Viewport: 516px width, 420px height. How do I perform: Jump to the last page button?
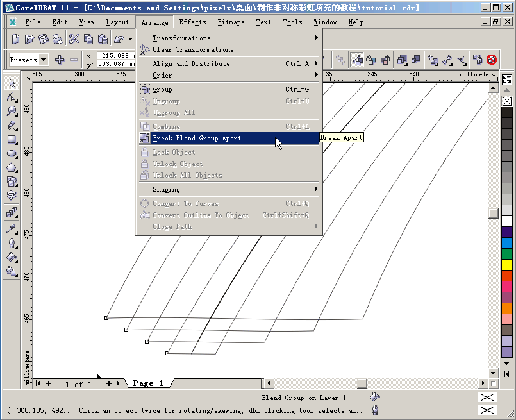point(119,383)
